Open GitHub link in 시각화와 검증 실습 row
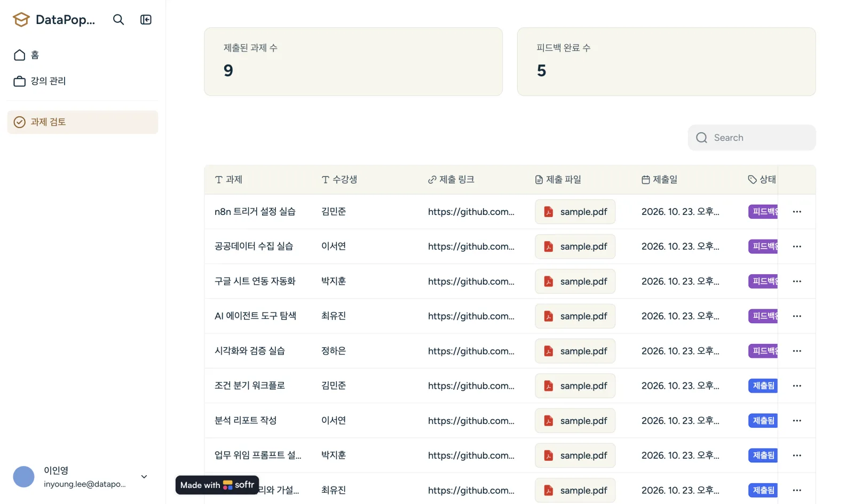The image size is (854, 504). pyautogui.click(x=471, y=351)
